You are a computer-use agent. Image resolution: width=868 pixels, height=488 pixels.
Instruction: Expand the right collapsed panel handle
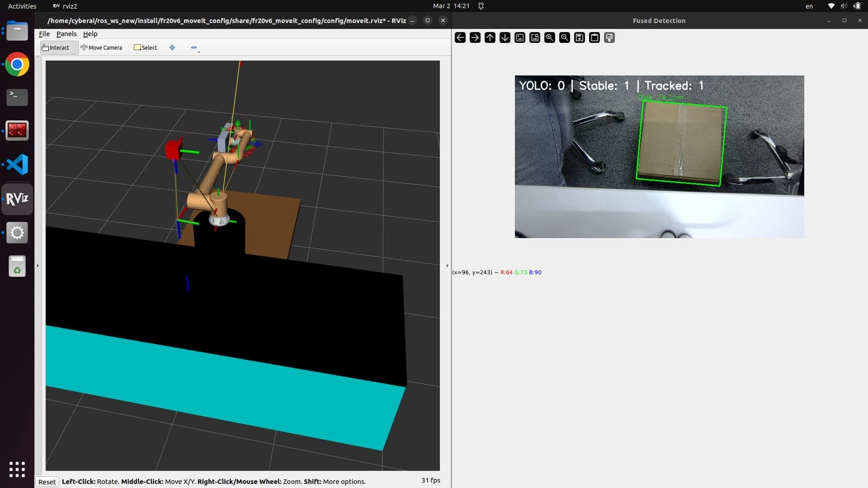pos(447,266)
